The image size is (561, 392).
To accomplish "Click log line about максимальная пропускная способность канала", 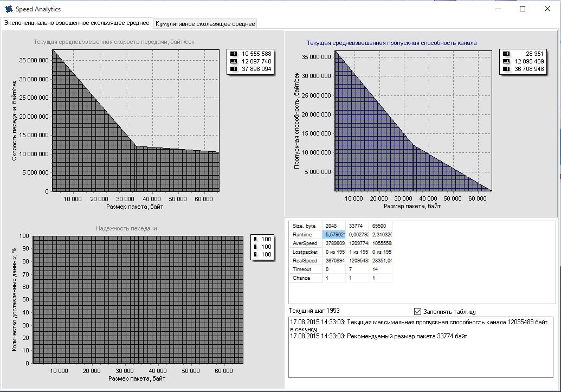I will 418,325.
